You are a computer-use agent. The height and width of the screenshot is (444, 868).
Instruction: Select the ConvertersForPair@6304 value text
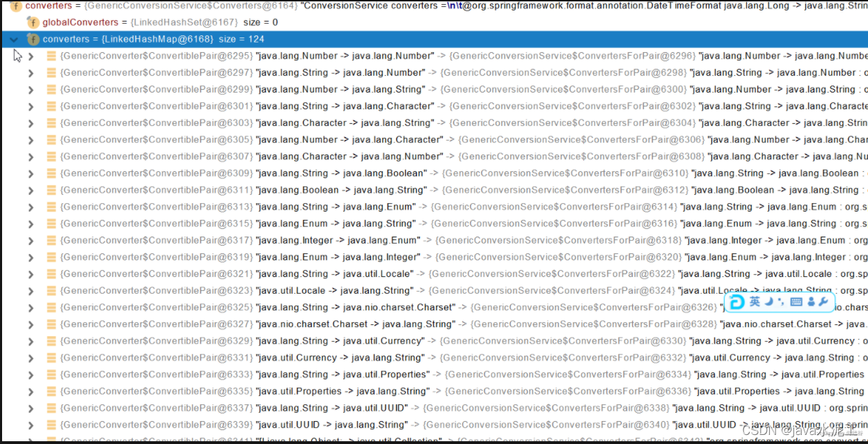point(573,123)
